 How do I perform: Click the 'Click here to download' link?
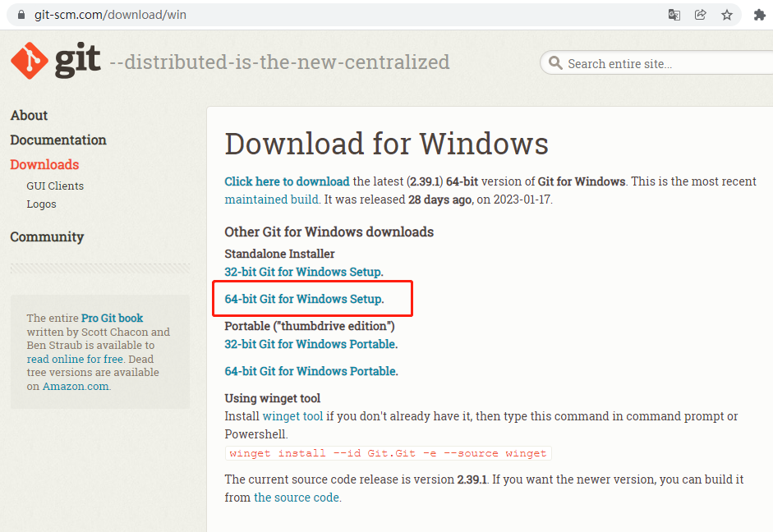287,181
